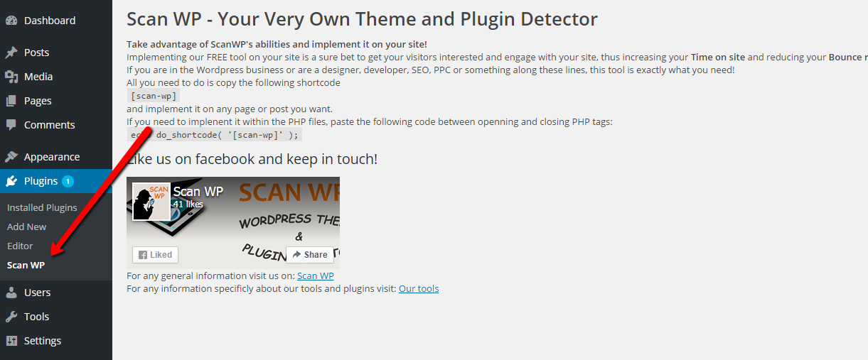Image resolution: width=868 pixels, height=360 pixels.
Task: Follow the Scan WP website link
Action: [316, 276]
